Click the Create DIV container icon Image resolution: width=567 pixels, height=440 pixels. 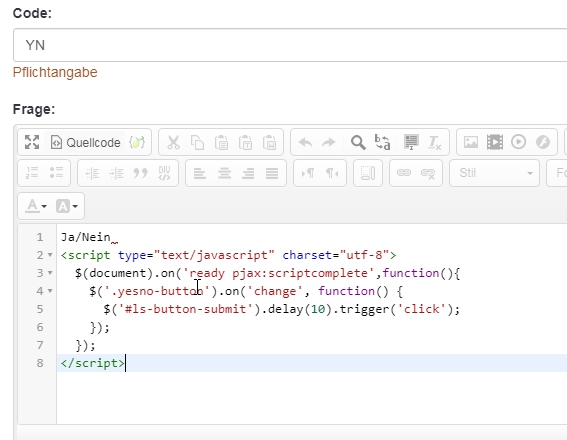pos(164,173)
